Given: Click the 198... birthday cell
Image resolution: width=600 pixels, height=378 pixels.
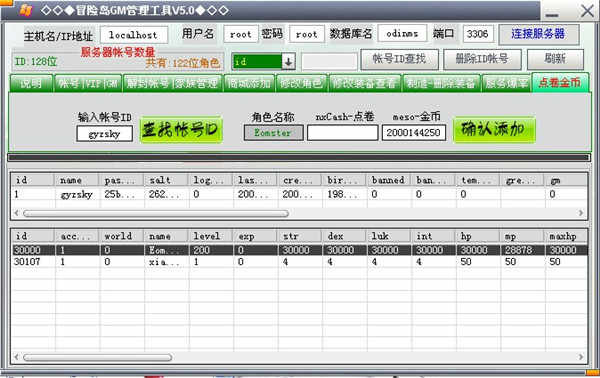Looking at the screenshot, I should tap(344, 194).
